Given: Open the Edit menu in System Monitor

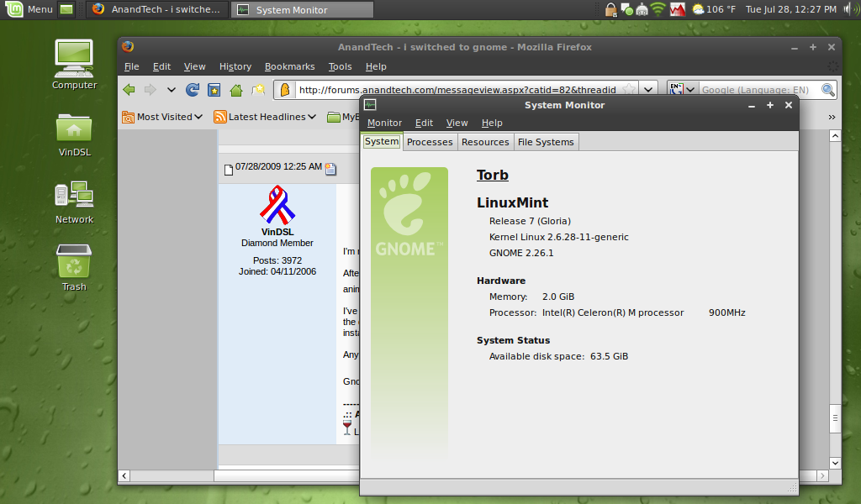Looking at the screenshot, I should [424, 123].
